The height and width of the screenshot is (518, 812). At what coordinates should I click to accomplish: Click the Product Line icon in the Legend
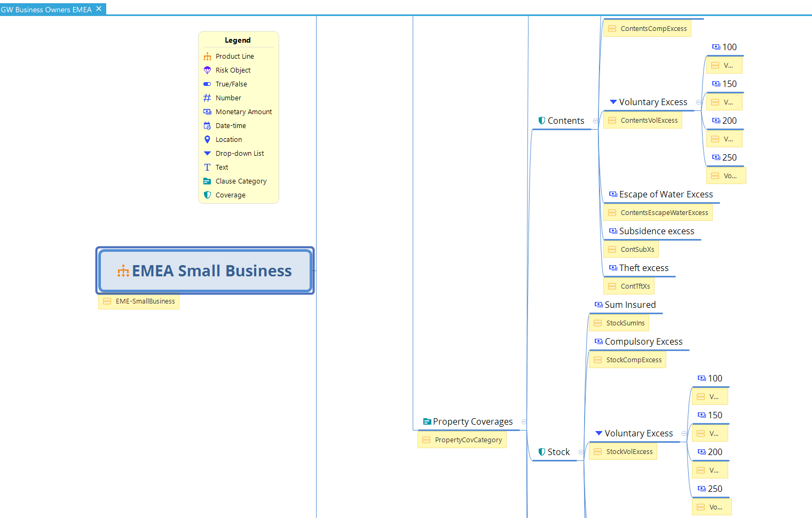tap(207, 57)
